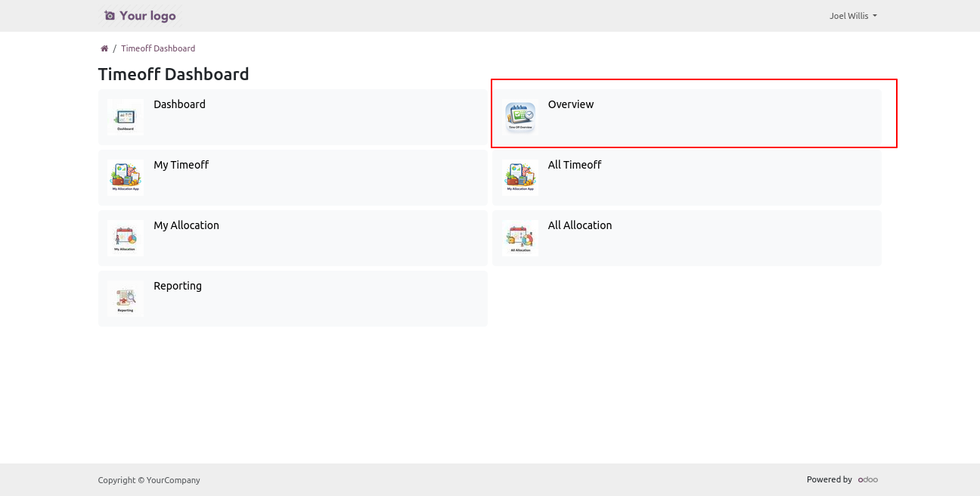This screenshot has height=496, width=980.
Task: Click the Time Off Overview icon
Action: pyautogui.click(x=520, y=117)
